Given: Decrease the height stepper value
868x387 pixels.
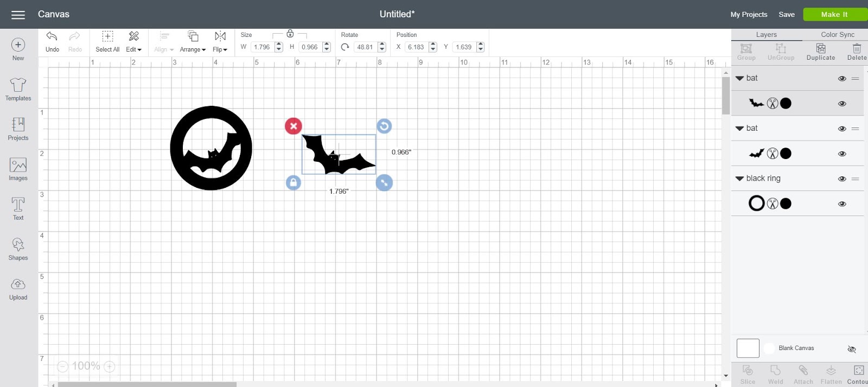Looking at the screenshot, I should click(x=327, y=50).
